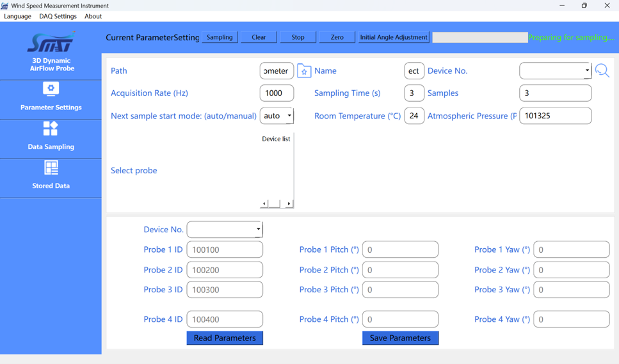Open the Stored Data icon in sidebar
Viewport: 619px width, 364px height.
pyautogui.click(x=51, y=168)
